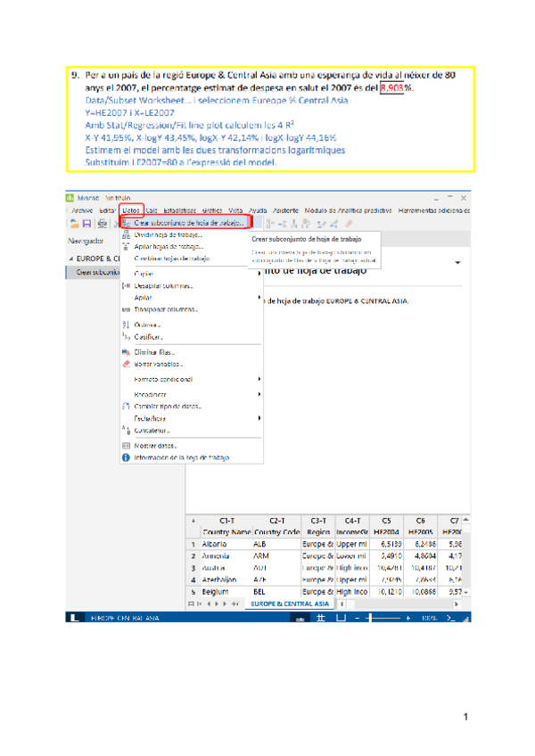Click zoom-in plus in status bar
Image resolution: width=535 pixels, height=756 pixels.
click(408, 618)
